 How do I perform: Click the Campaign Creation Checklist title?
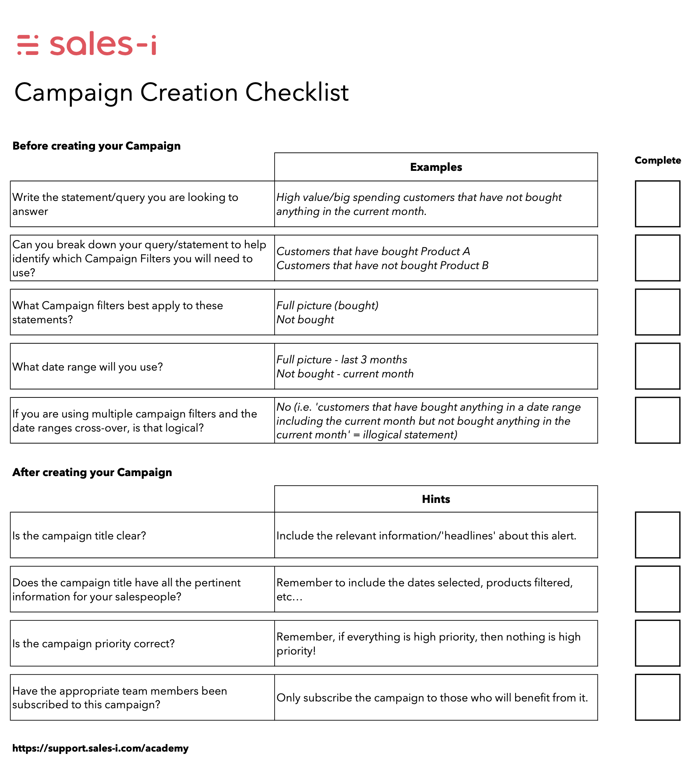(x=182, y=93)
